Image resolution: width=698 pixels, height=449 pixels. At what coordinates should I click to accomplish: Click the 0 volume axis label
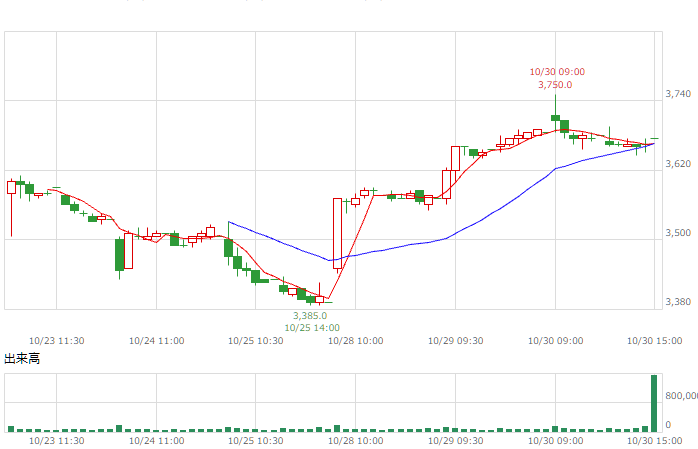pos(668,425)
